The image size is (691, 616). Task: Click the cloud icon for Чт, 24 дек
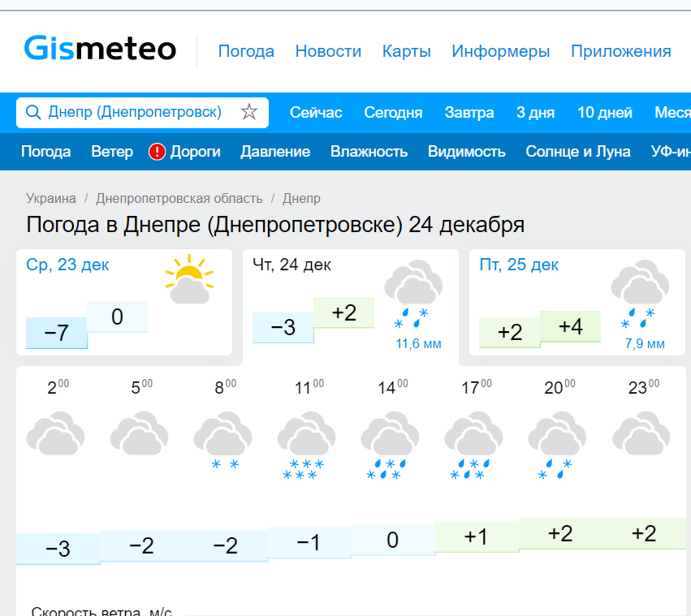[x=413, y=294]
